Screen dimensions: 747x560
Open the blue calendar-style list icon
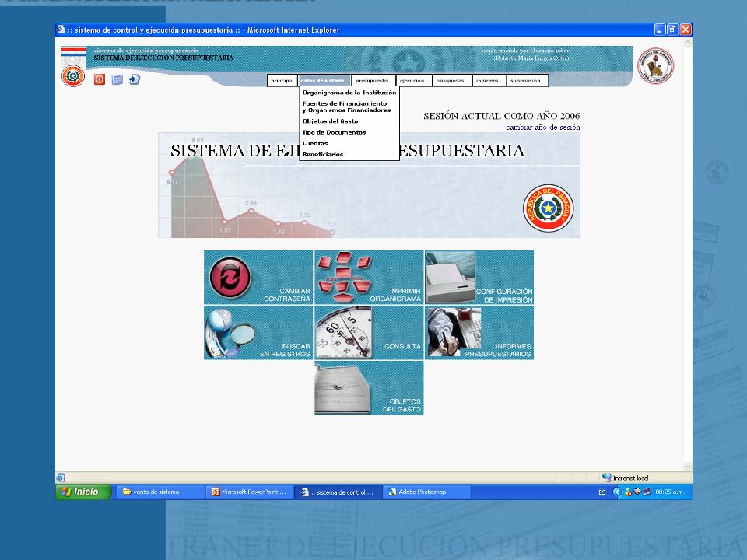[x=117, y=79]
